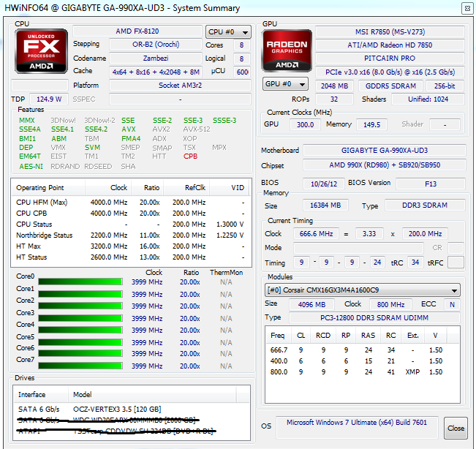Click the 800 MHz module clock field

pos(390,304)
